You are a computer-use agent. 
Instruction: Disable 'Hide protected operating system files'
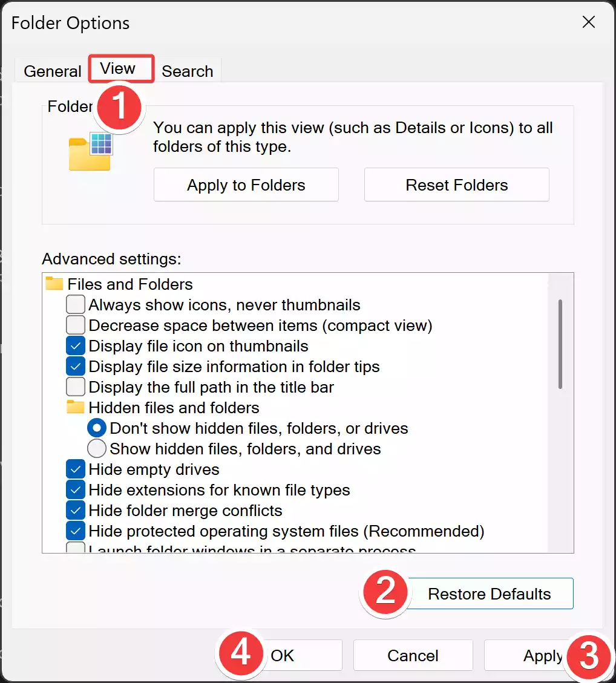click(x=75, y=531)
